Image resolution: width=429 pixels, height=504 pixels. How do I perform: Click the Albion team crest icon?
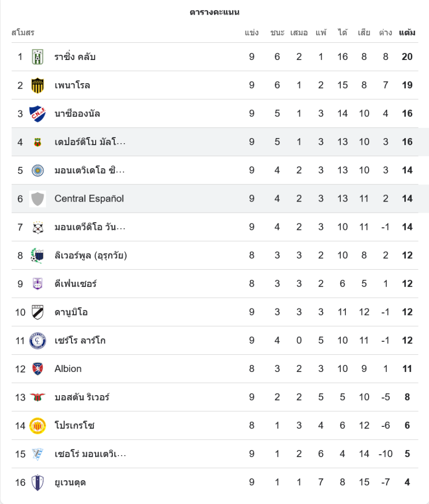click(37, 369)
